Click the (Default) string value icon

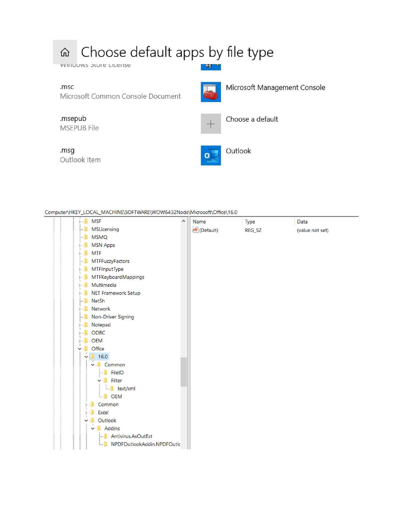click(195, 230)
